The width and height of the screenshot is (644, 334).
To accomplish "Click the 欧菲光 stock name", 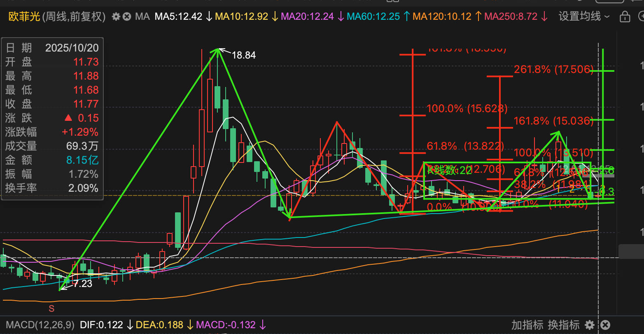I will click(24, 16).
